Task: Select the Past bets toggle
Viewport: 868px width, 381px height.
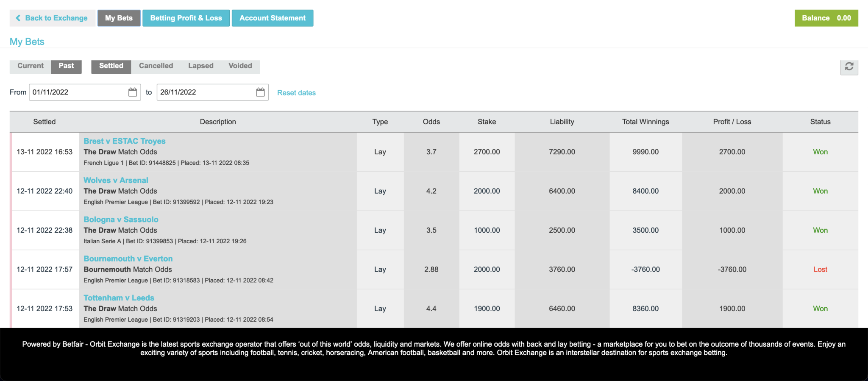Action: click(x=66, y=66)
